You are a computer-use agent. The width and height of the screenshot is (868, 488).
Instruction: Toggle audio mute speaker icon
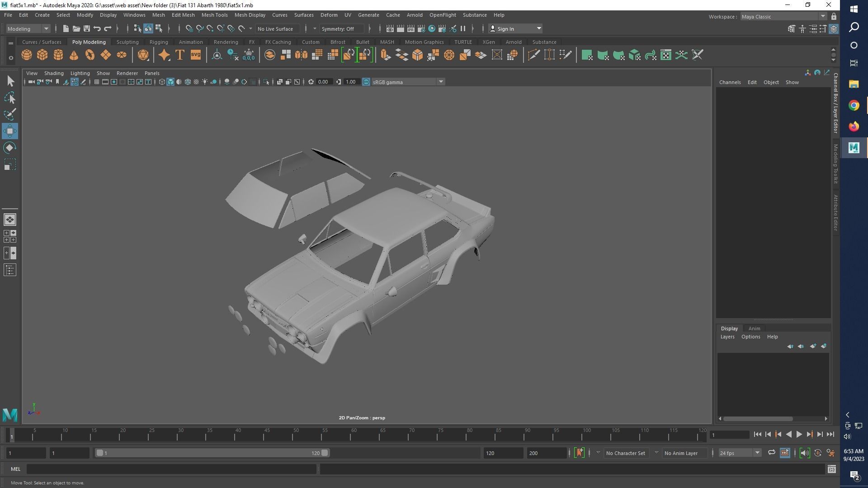pos(805,453)
